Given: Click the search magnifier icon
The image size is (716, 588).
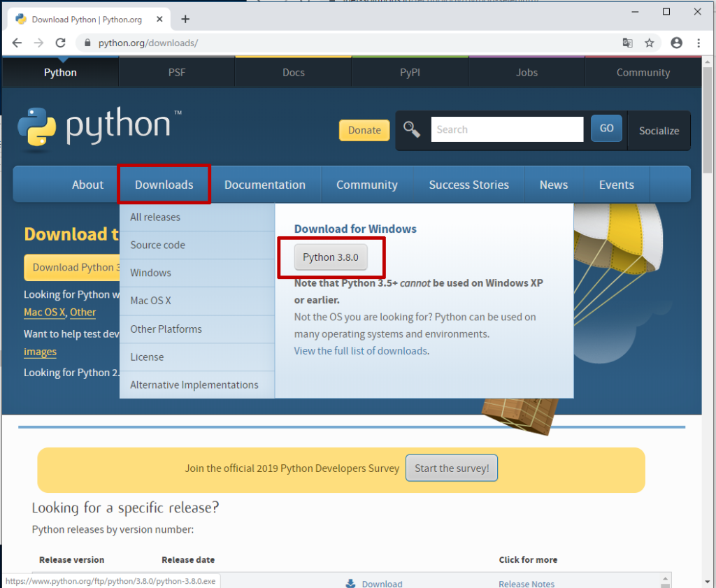Looking at the screenshot, I should [412, 129].
